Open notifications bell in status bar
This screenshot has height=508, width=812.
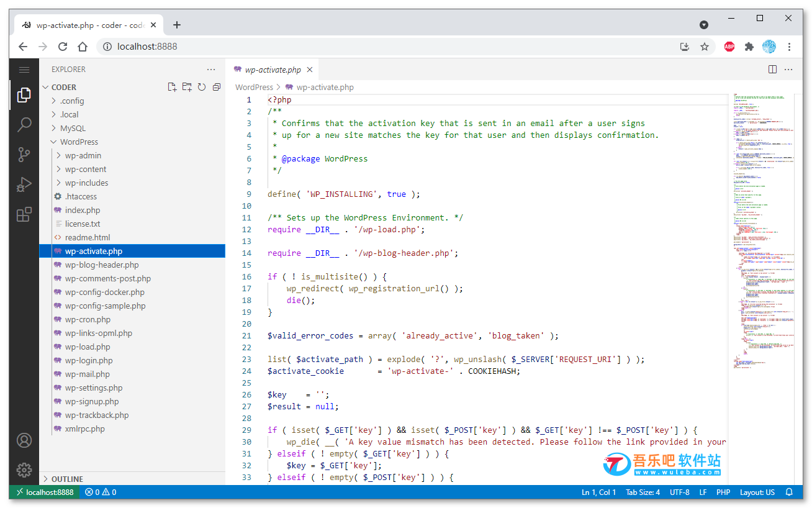789,492
